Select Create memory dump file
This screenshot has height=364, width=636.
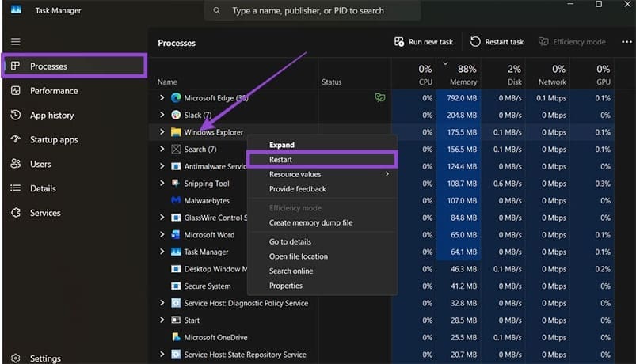click(322, 222)
